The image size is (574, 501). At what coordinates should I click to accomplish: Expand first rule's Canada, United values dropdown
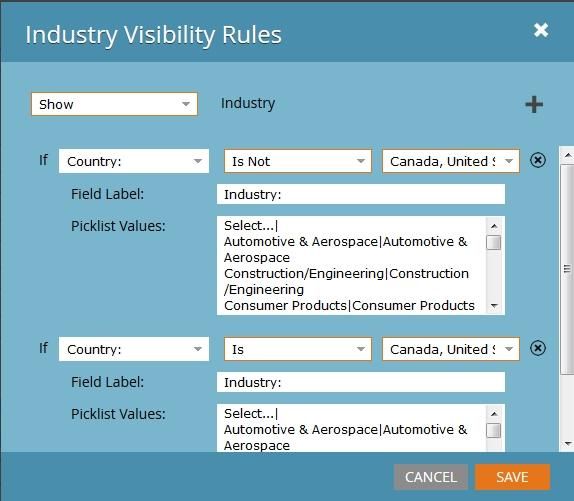click(451, 161)
